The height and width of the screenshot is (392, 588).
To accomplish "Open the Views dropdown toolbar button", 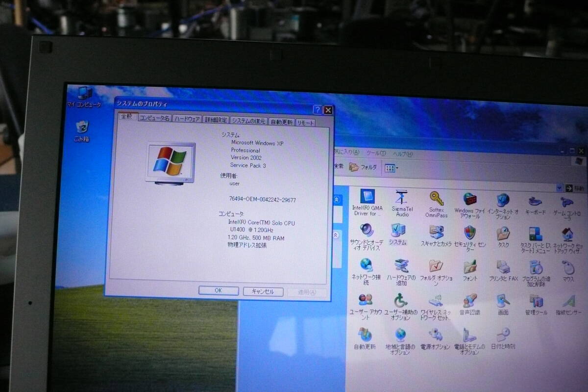I will click(391, 168).
